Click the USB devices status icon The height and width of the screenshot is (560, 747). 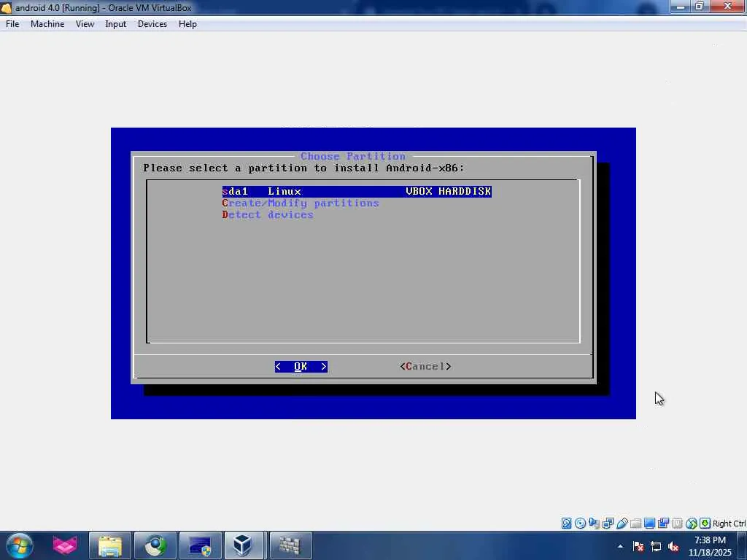pyautogui.click(x=622, y=524)
